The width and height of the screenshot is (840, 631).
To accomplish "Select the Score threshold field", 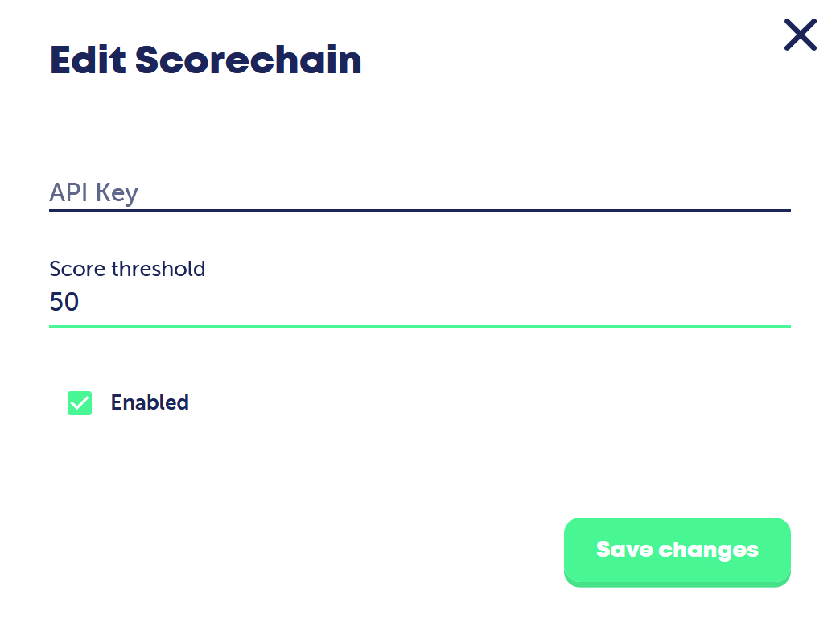I will (x=419, y=302).
